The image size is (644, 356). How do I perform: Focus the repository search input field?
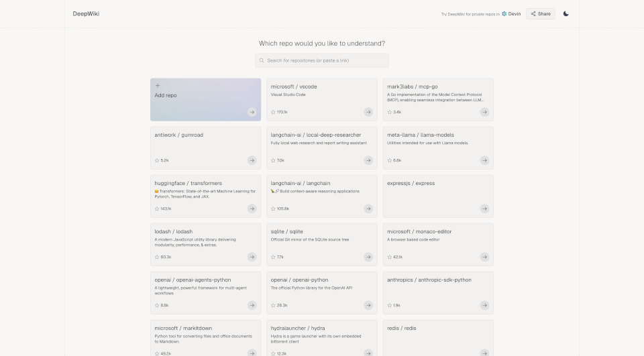point(325,60)
